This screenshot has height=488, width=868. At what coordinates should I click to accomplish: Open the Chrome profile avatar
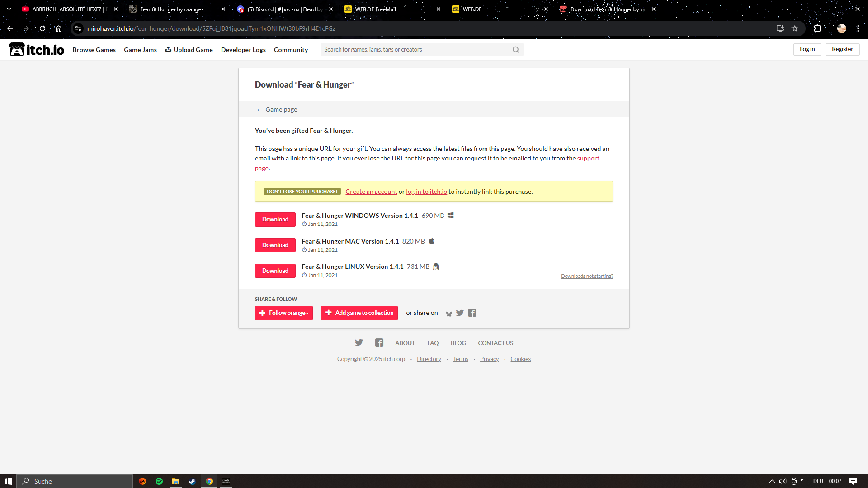tap(841, 28)
